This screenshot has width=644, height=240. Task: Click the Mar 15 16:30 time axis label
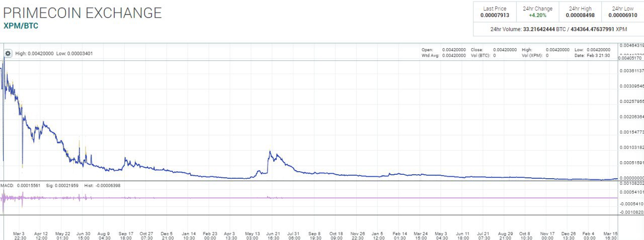pyautogui.click(x=611, y=236)
